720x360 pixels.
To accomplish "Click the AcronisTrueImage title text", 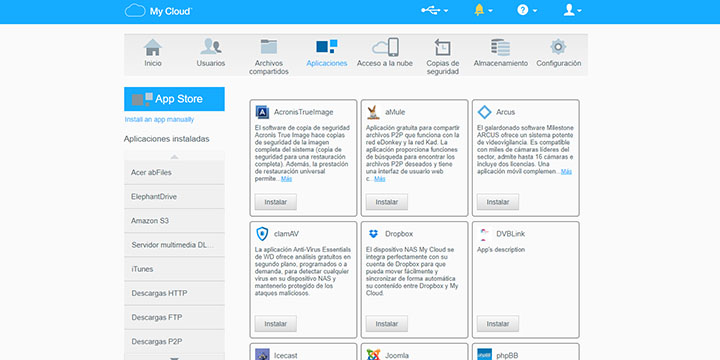I will coord(304,112).
